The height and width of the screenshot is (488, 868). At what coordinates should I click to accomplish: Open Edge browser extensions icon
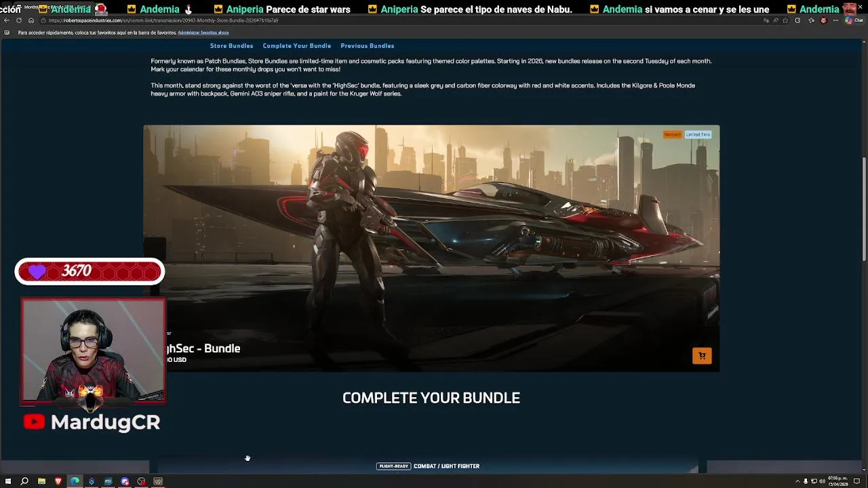(x=797, y=20)
